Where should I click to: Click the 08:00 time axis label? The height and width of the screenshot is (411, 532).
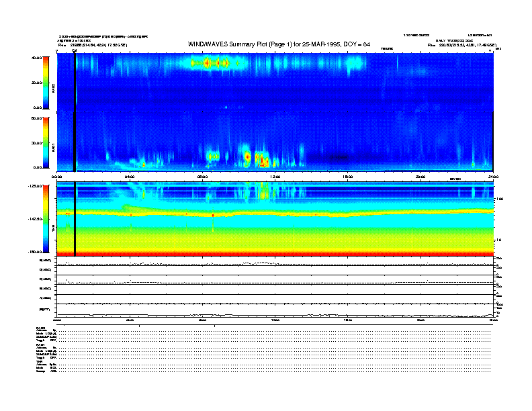(x=203, y=176)
